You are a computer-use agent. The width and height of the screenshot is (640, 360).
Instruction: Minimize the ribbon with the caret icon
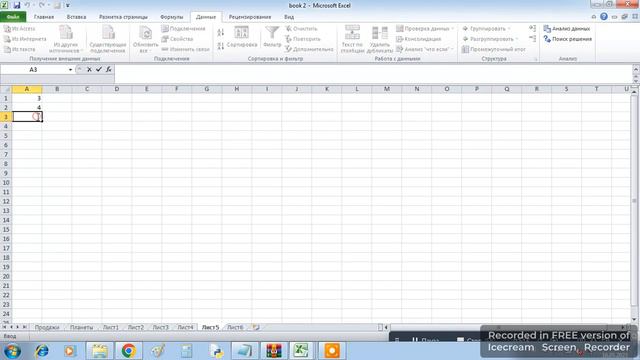pos(594,17)
